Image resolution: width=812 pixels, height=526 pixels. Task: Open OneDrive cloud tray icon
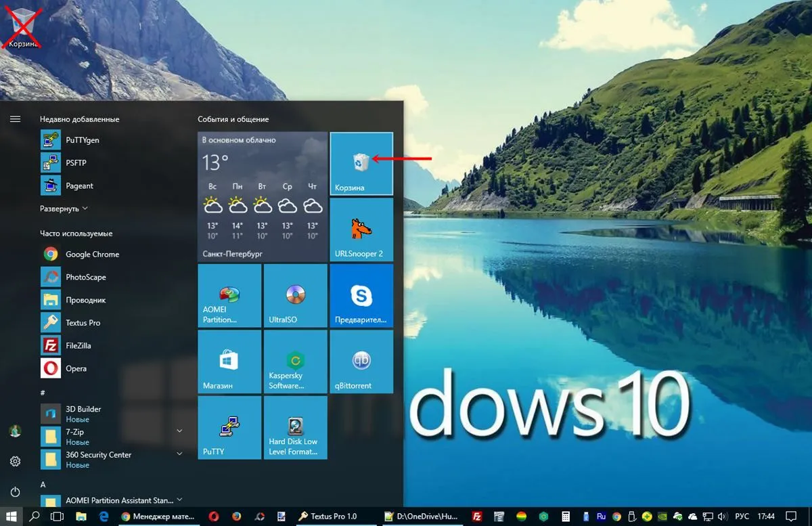click(692, 517)
